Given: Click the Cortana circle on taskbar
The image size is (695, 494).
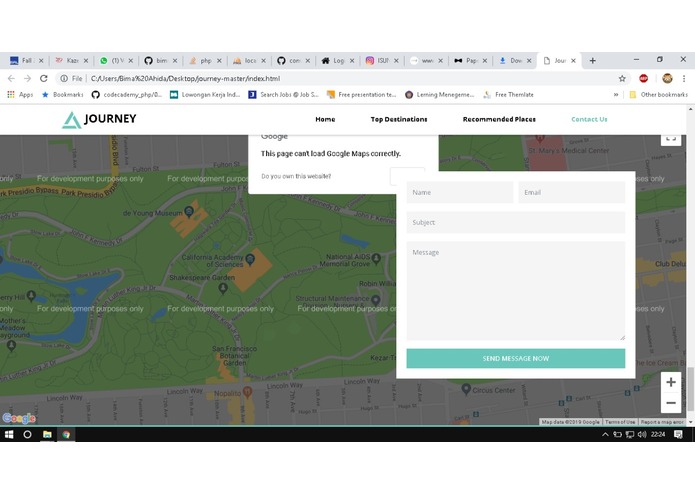Looking at the screenshot, I should (27, 434).
